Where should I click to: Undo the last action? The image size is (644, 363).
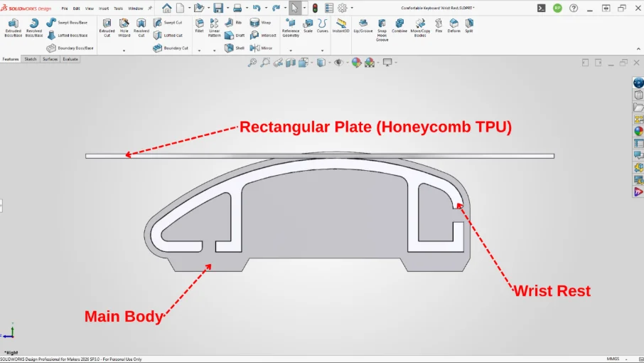tap(257, 8)
